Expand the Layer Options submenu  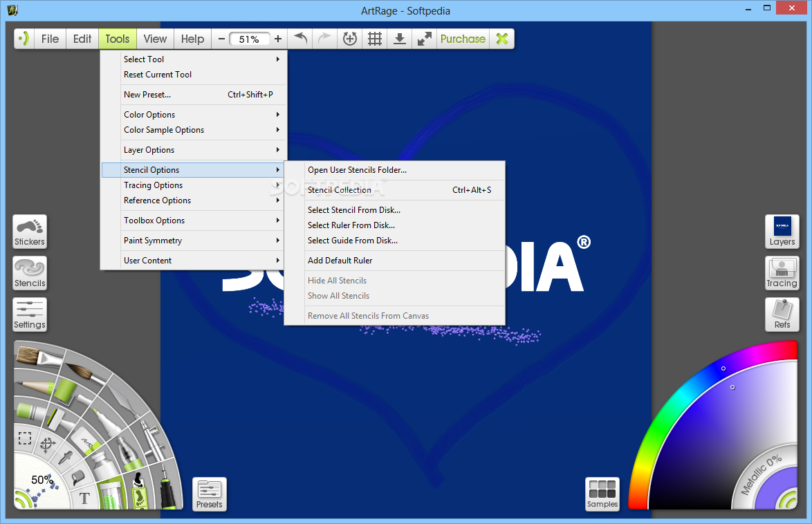tap(194, 149)
